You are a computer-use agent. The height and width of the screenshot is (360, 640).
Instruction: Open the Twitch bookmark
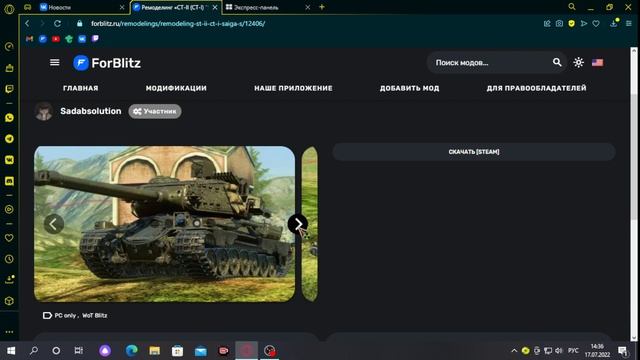(95, 39)
